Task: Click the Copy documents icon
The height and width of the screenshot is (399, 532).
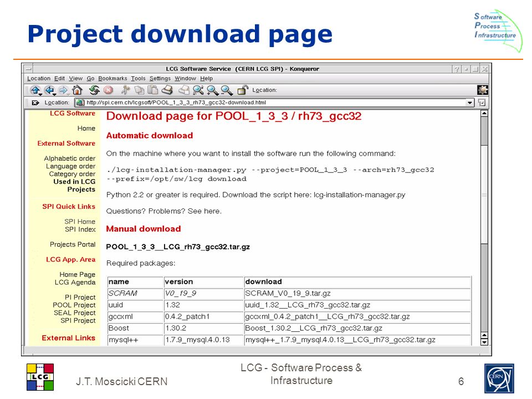Action: click(x=139, y=90)
